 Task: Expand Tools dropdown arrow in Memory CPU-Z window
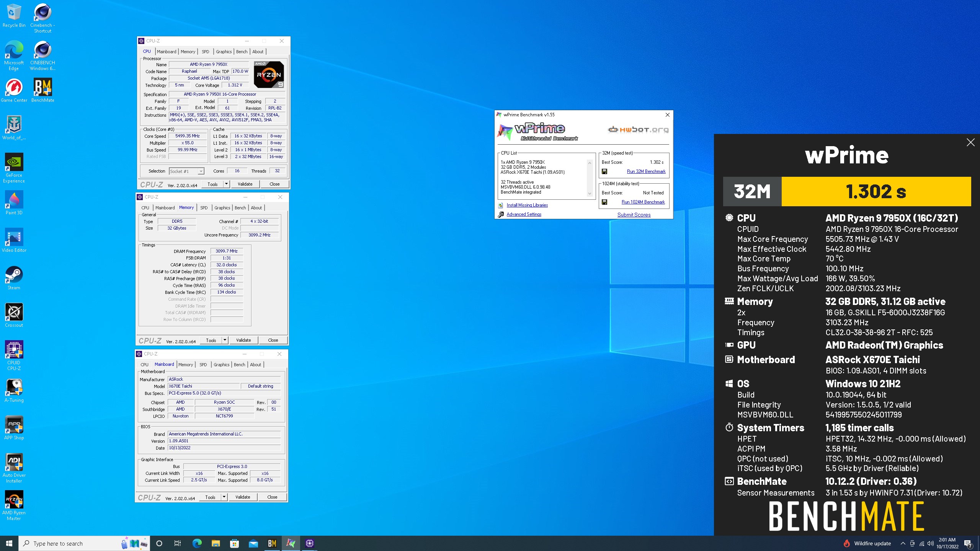(x=225, y=340)
